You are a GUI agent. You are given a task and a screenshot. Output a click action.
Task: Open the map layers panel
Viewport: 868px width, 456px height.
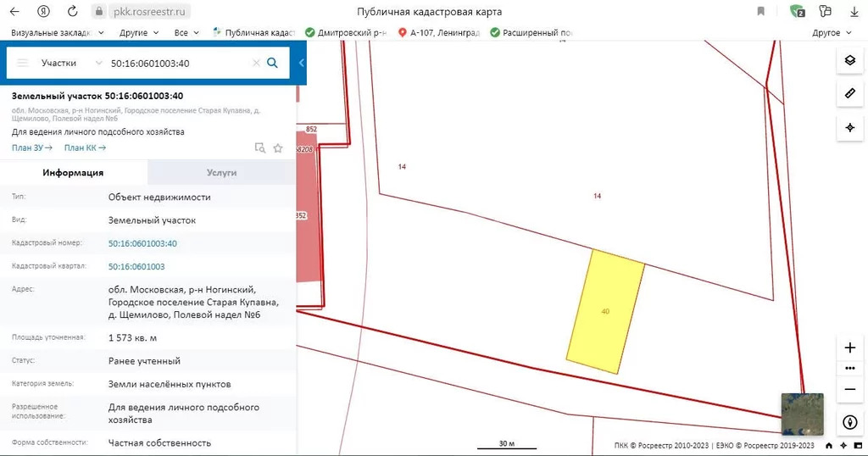(x=849, y=61)
